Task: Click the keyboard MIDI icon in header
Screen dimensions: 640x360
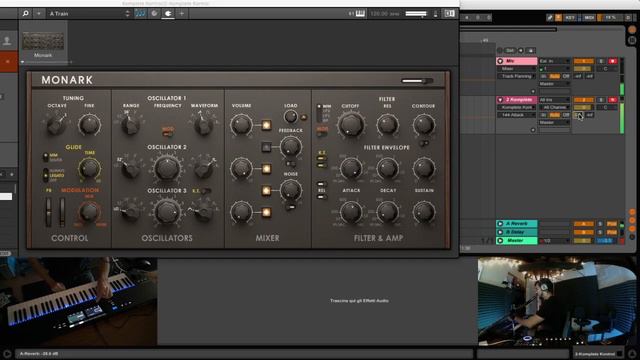Action: pyautogui.click(x=360, y=13)
